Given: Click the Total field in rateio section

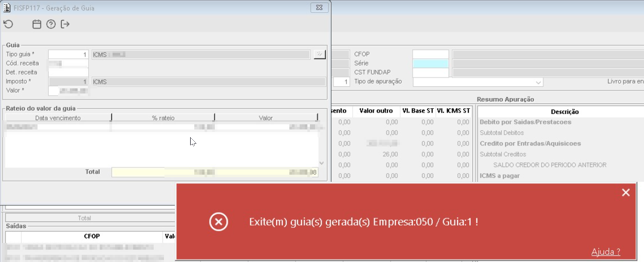Looking at the screenshot, I should point(215,172).
